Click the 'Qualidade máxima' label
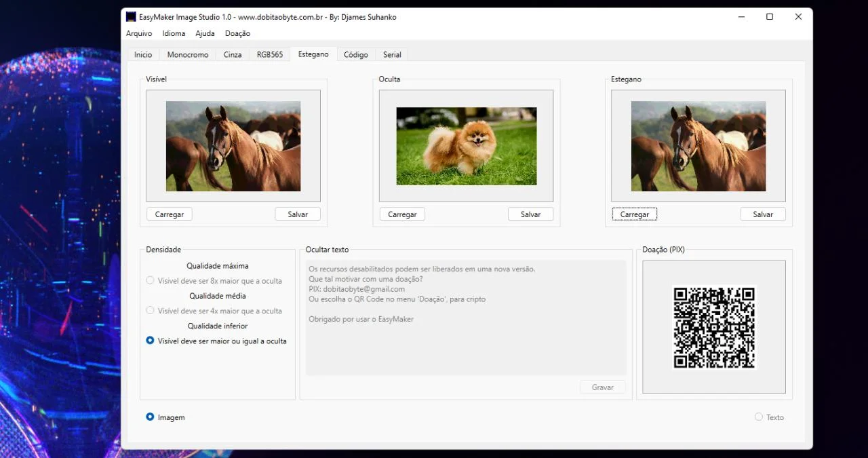 [x=218, y=266]
